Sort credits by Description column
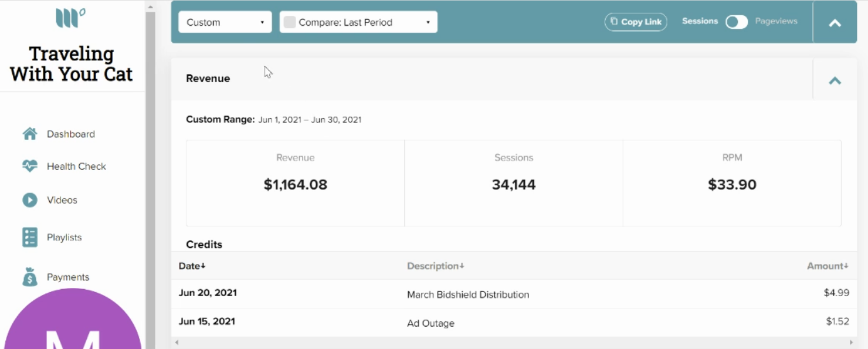This screenshot has height=349, width=868. (436, 266)
